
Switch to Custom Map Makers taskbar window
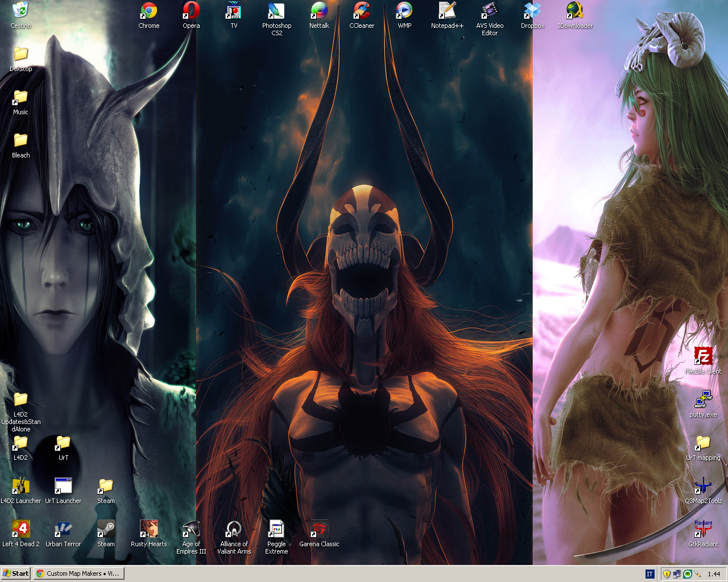click(x=78, y=573)
